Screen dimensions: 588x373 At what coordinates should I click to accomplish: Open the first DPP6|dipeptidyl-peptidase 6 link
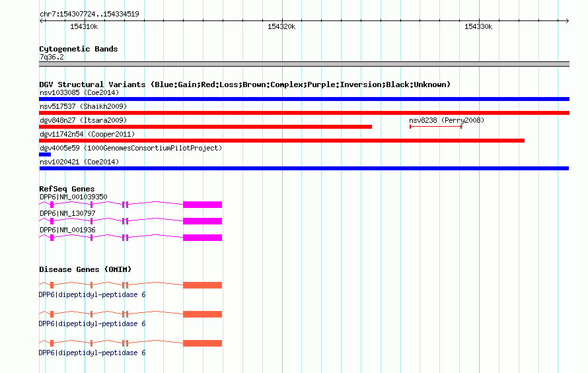(92, 294)
